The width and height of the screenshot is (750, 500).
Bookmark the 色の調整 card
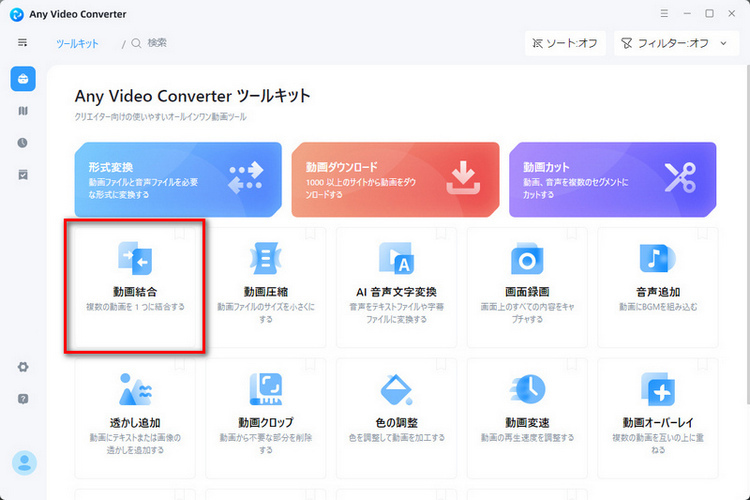click(x=441, y=365)
